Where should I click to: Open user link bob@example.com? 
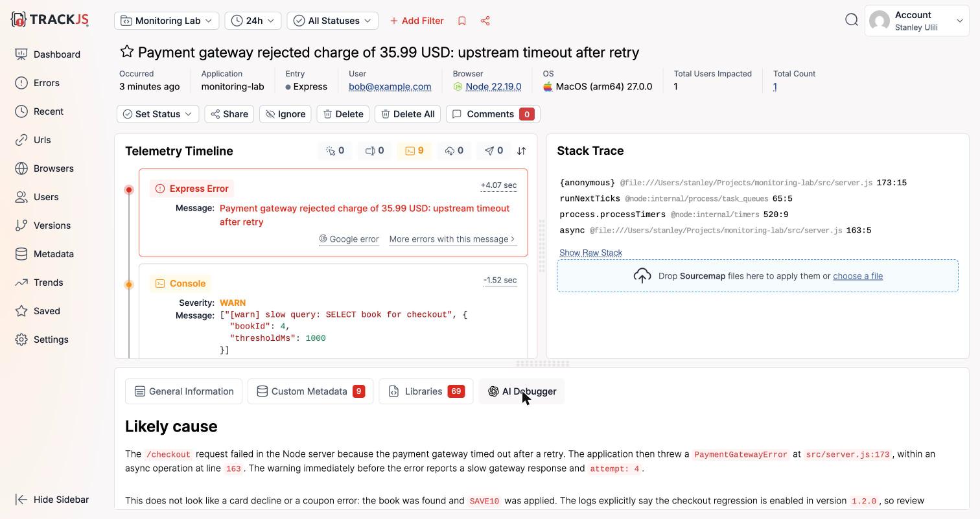coord(390,87)
